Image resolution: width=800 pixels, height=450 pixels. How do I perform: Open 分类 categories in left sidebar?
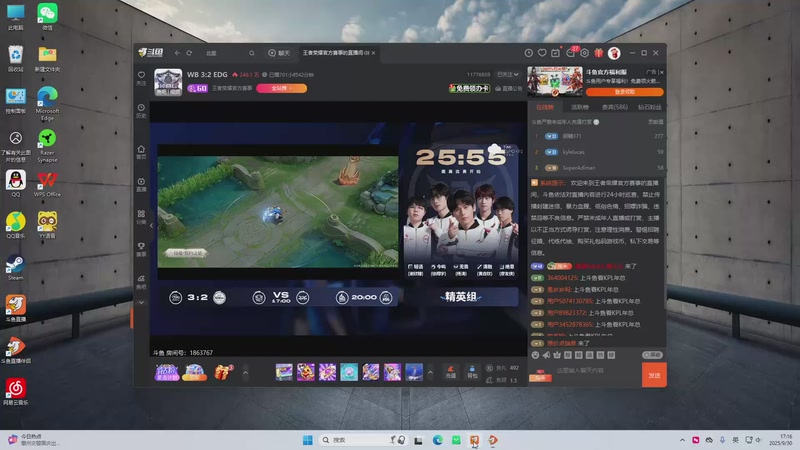141,217
